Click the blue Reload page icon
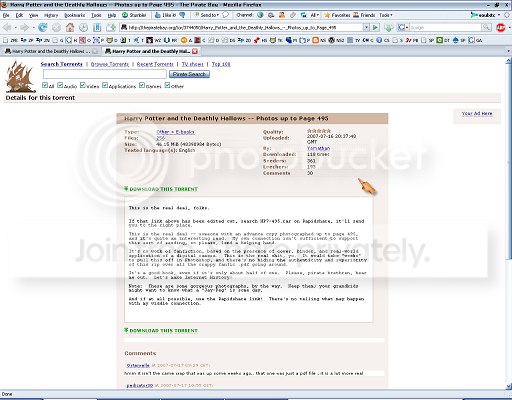Screen dimensions: 512x400 tap(42, 27)
